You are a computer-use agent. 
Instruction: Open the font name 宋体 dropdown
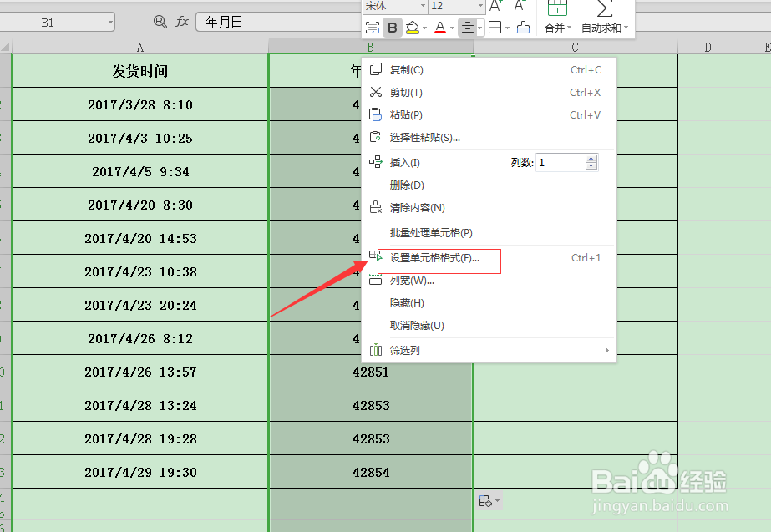coord(423,6)
